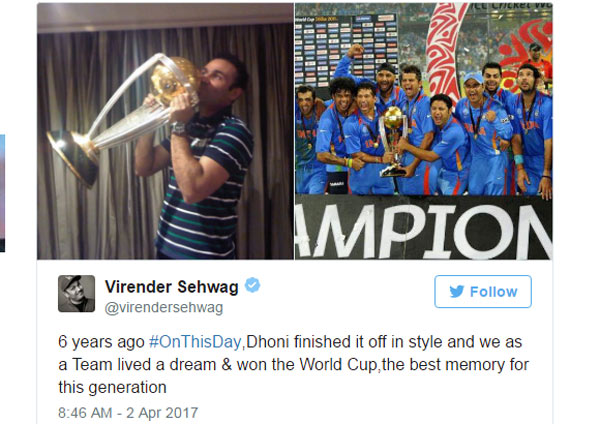Click the AMPION banner text in photo

[424, 230]
